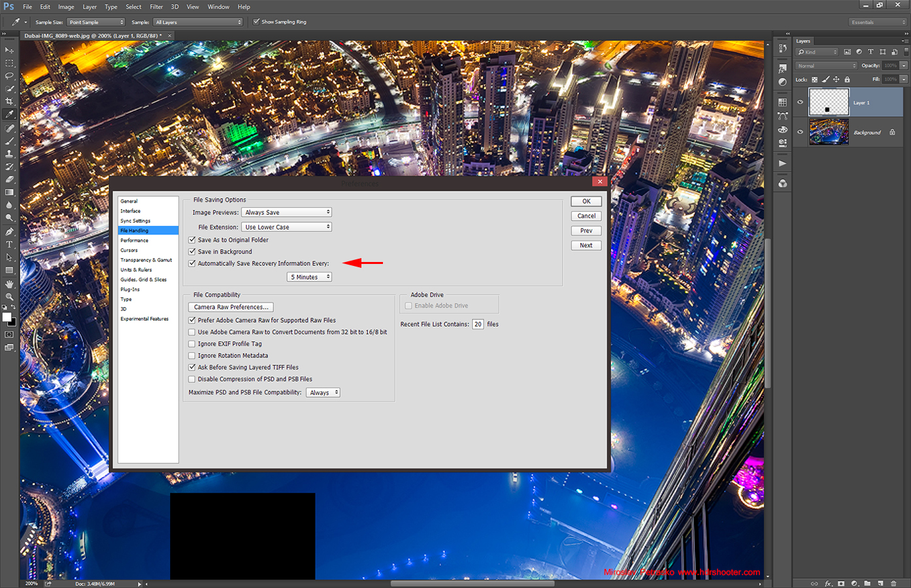The height and width of the screenshot is (588, 911).
Task: Open the Image menu
Action: 66,7
